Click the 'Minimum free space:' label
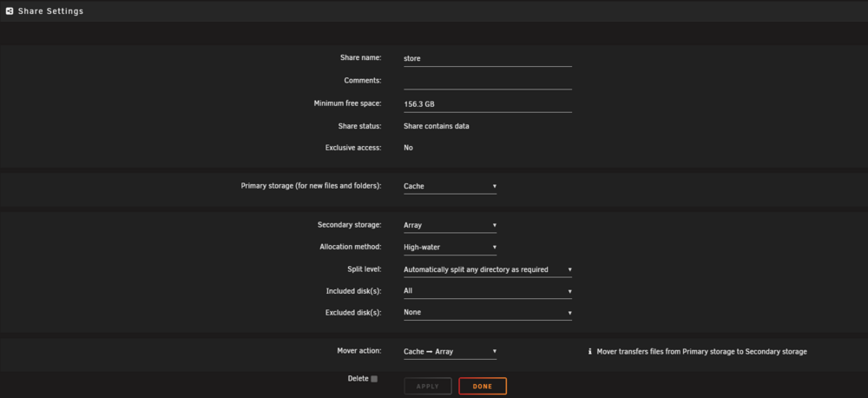 tap(348, 103)
